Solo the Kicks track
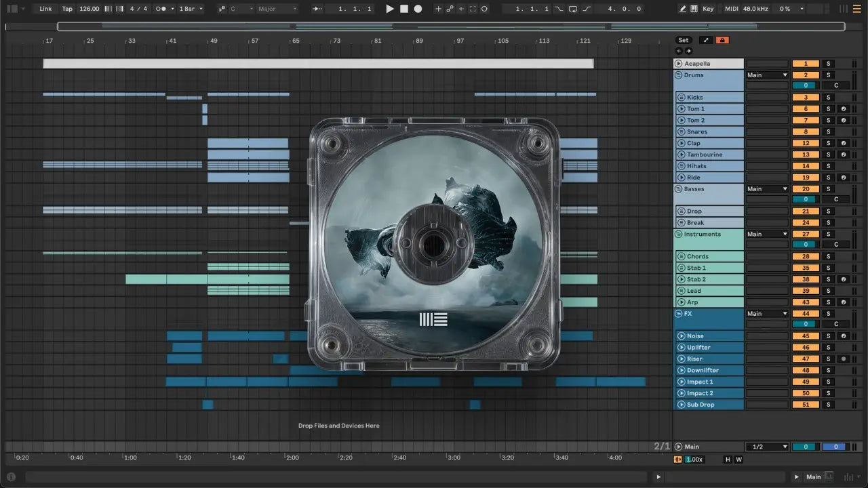Image resolution: width=868 pixels, height=488 pixels. (x=827, y=98)
